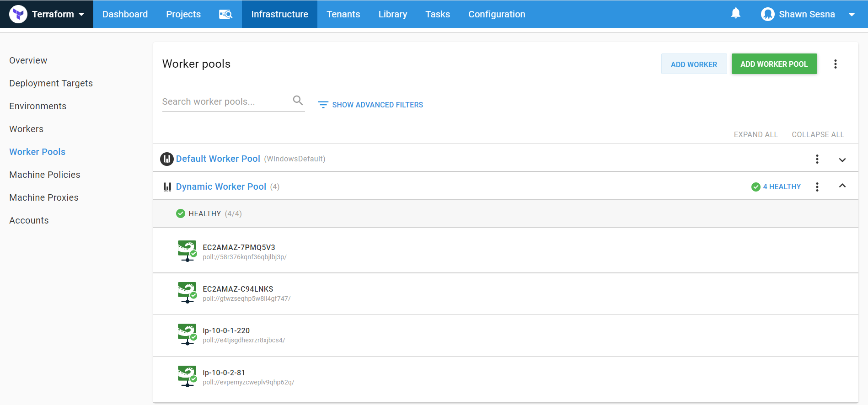Open the overflow menu beside Add Worker Pool
The height and width of the screenshot is (405, 868).
[x=835, y=64]
